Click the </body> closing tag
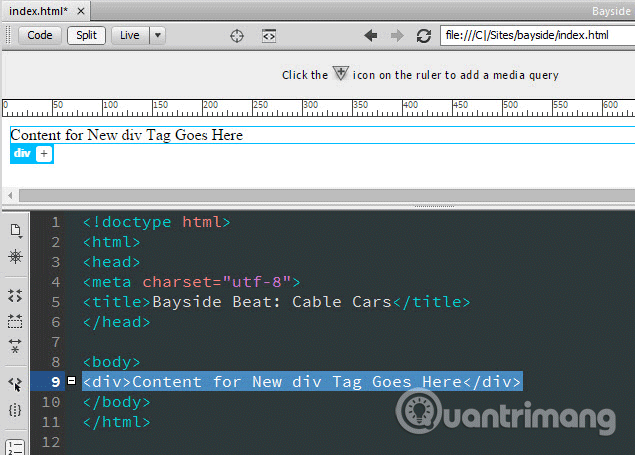Image resolution: width=635 pixels, height=455 pixels. [x=117, y=402]
